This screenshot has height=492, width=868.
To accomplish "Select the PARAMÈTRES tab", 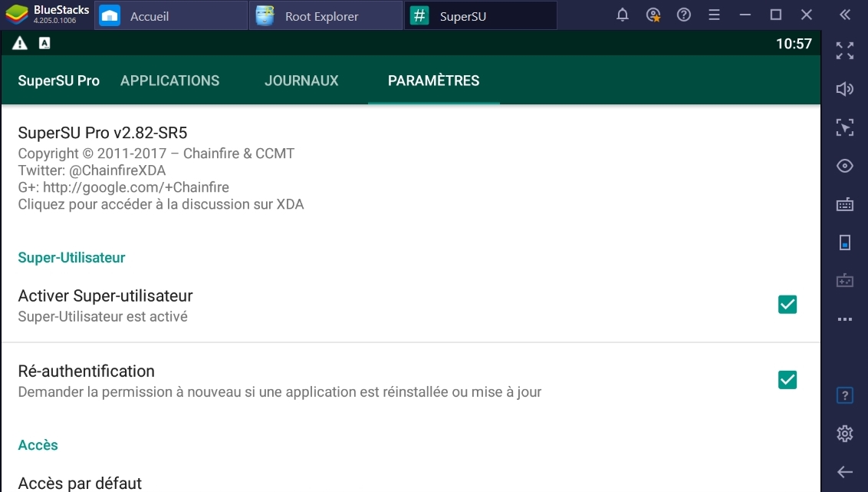I will [433, 81].
